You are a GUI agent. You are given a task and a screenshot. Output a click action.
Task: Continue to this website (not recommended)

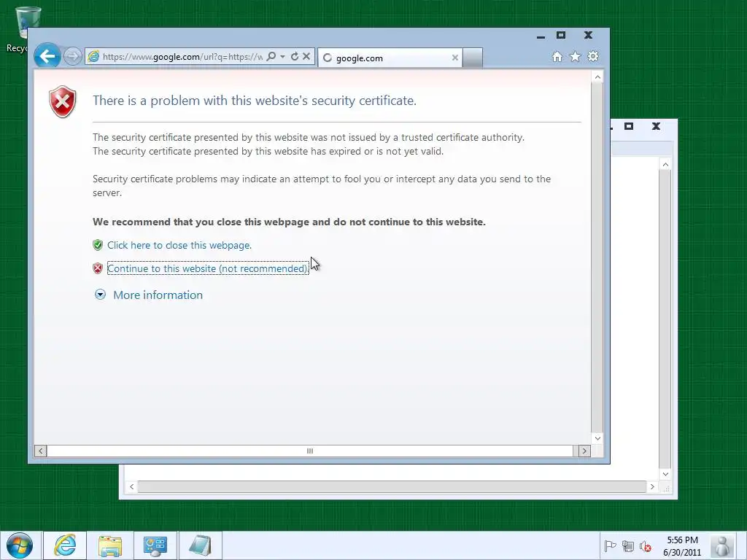point(208,268)
